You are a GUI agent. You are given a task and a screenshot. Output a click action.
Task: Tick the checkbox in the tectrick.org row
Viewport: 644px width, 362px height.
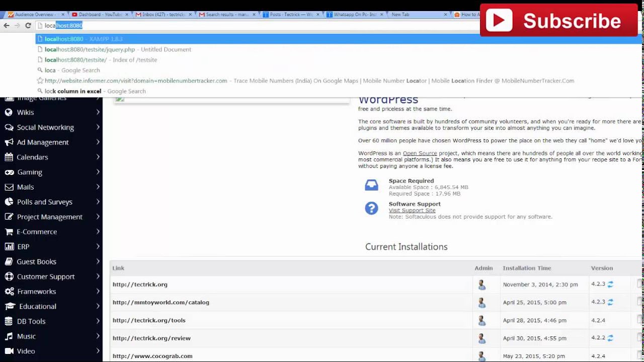point(640,284)
